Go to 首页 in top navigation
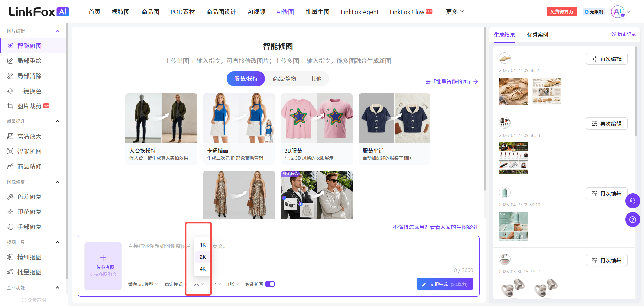 click(94, 12)
